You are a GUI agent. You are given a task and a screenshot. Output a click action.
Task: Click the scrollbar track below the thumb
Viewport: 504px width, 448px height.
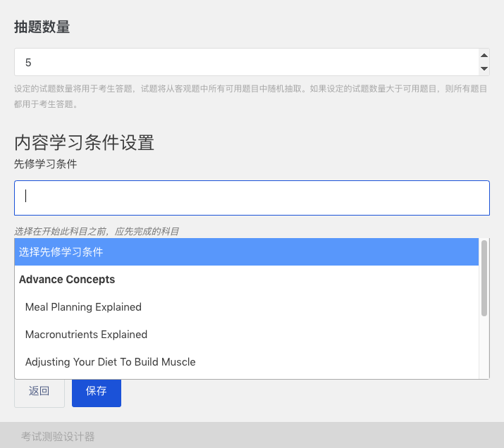(484, 347)
